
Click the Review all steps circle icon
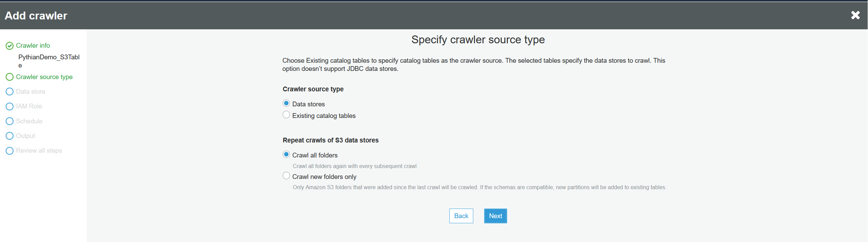10,151
